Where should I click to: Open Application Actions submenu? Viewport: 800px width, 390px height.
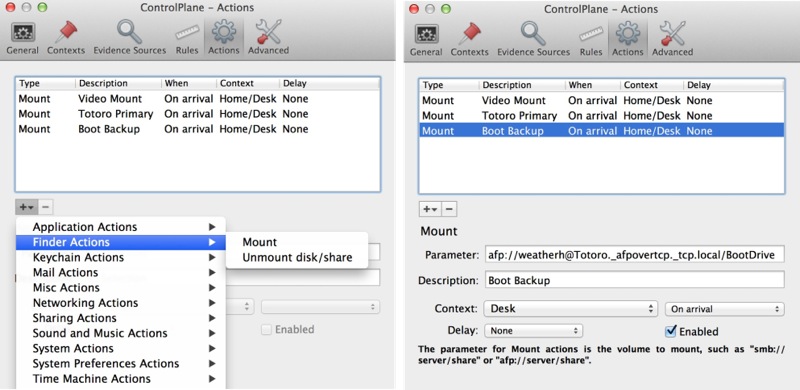[121, 227]
